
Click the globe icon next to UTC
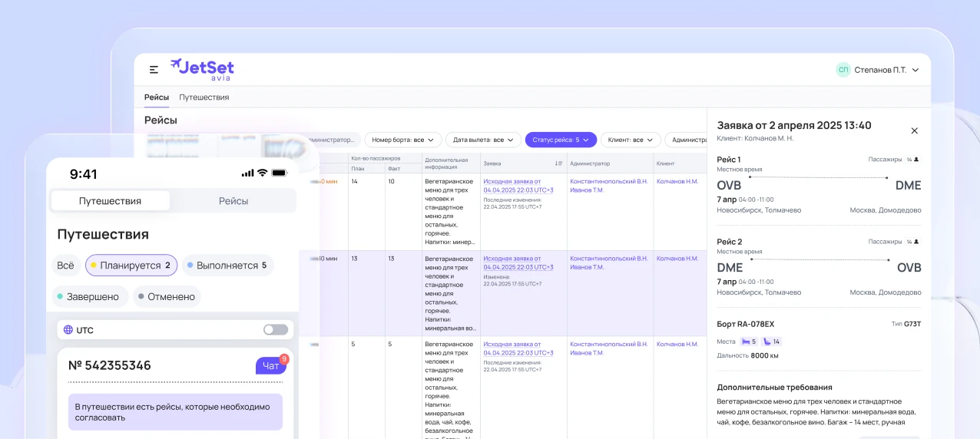click(68, 330)
